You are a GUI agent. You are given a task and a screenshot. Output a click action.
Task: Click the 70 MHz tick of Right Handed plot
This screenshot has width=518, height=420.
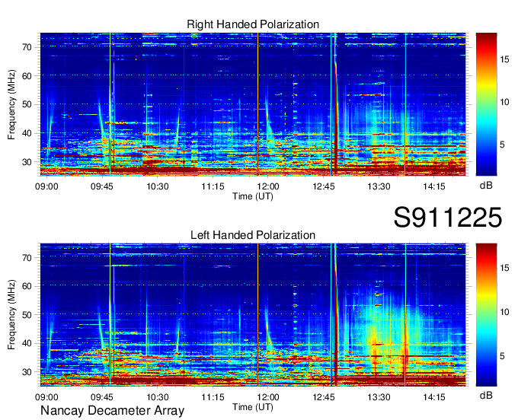tap(27, 47)
